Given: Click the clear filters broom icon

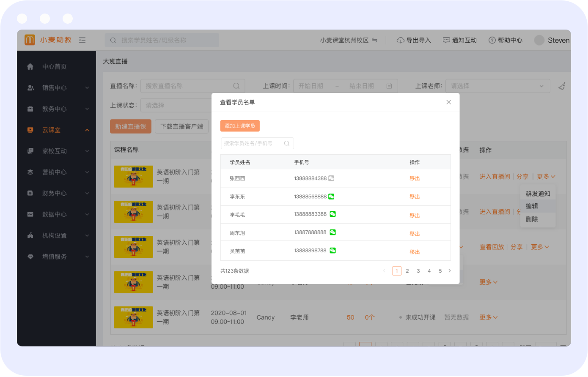Looking at the screenshot, I should coord(562,86).
